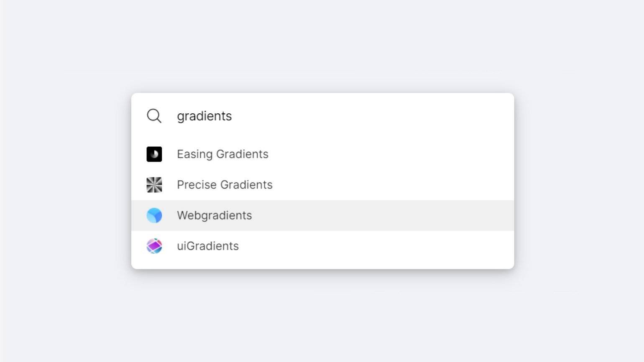Viewport: 644px width, 362px height.
Task: Click the Easing Gradients black plugin icon
Action: pos(154,154)
